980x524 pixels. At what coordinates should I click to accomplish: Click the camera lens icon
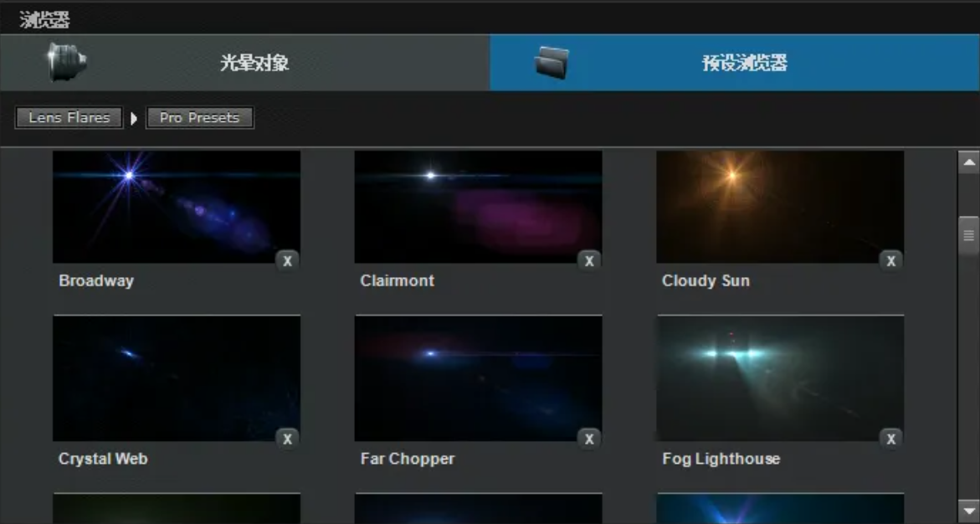click(67, 62)
